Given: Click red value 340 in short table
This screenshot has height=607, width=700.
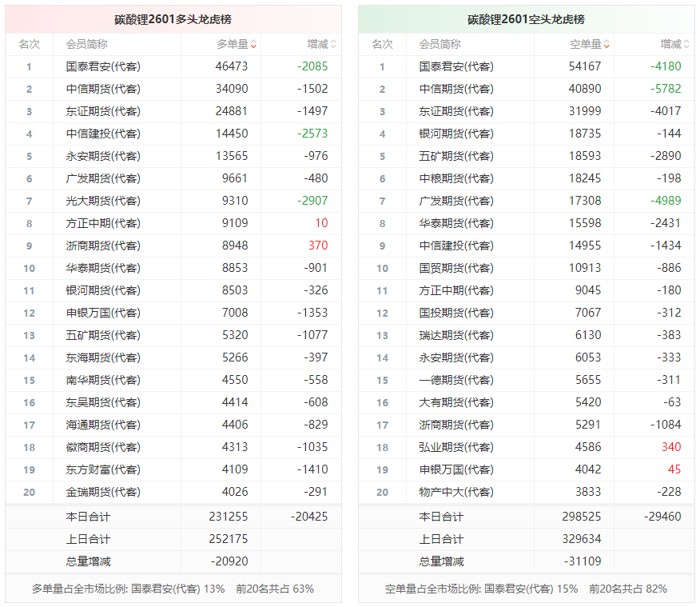Looking at the screenshot, I should [671, 447].
